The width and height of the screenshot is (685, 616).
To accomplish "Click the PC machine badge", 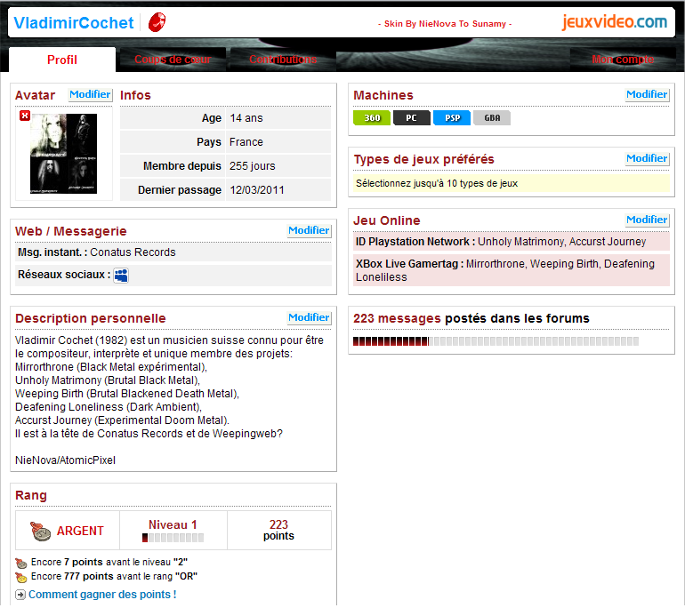I will (412, 118).
